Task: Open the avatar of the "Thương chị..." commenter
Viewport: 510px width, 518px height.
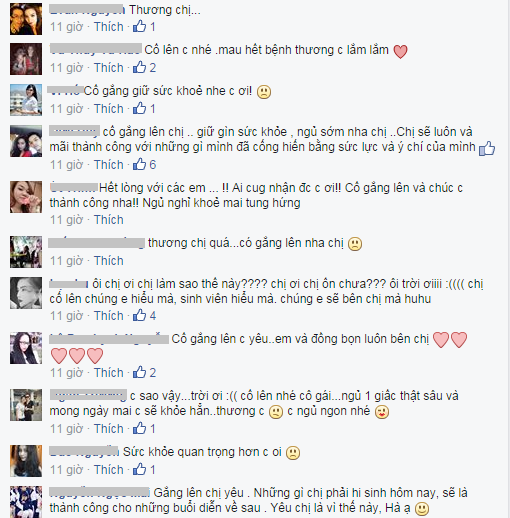Action: 26,19
